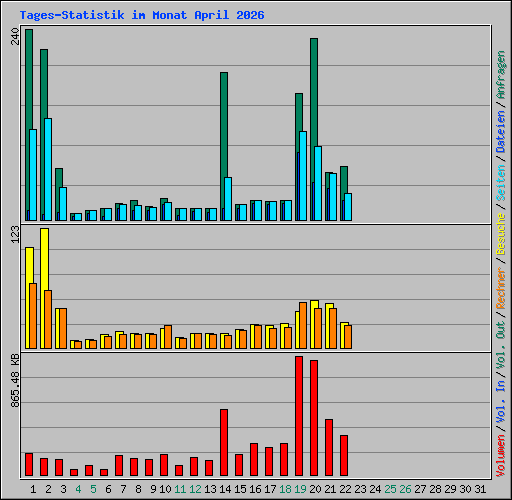Click the '123' axis maximum label
This screenshot has width=512, height=500.
[15, 234]
